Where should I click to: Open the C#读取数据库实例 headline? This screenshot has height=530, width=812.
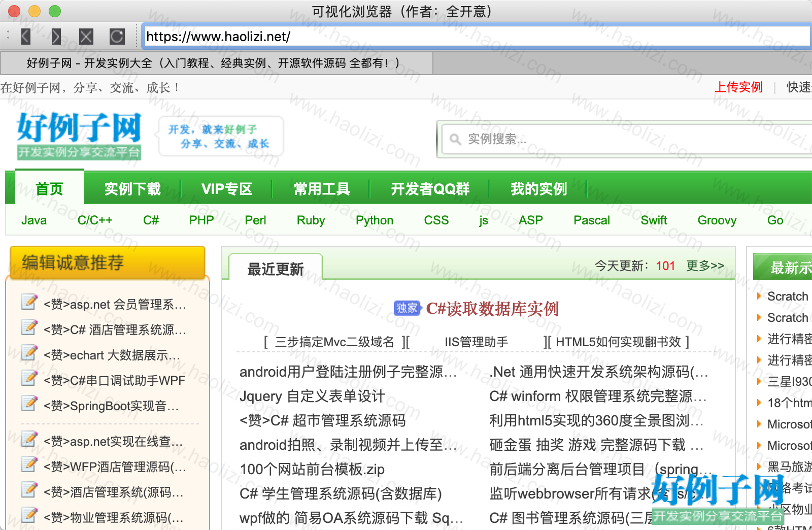coord(492,309)
